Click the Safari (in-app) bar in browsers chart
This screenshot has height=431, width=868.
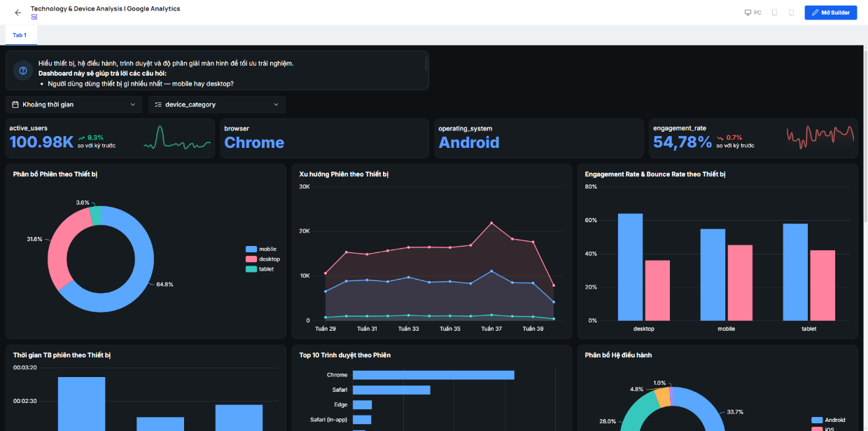[362, 420]
